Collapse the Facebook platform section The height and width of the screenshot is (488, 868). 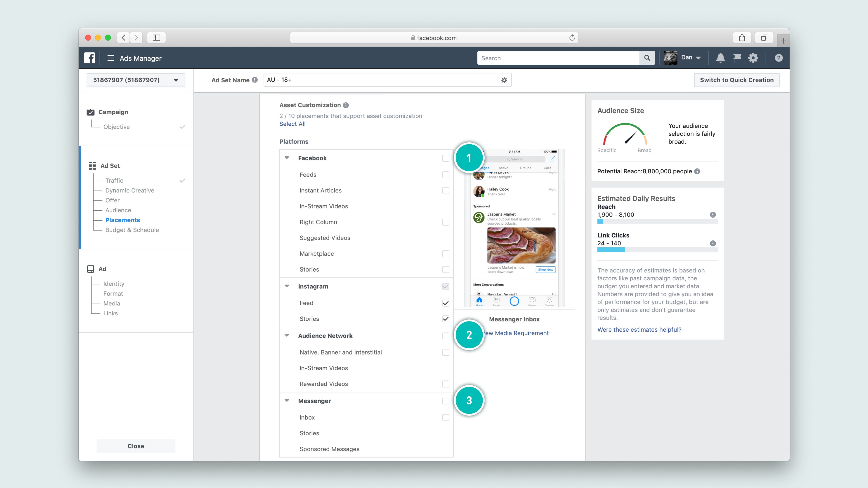[287, 158]
